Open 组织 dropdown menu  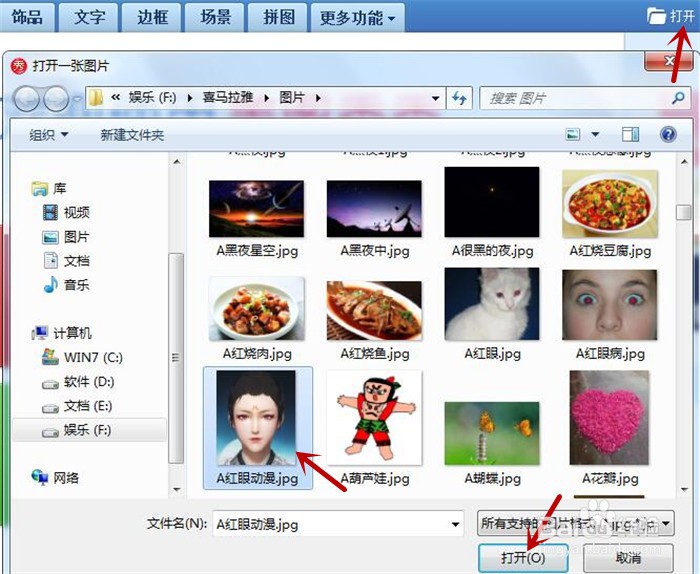(49, 135)
